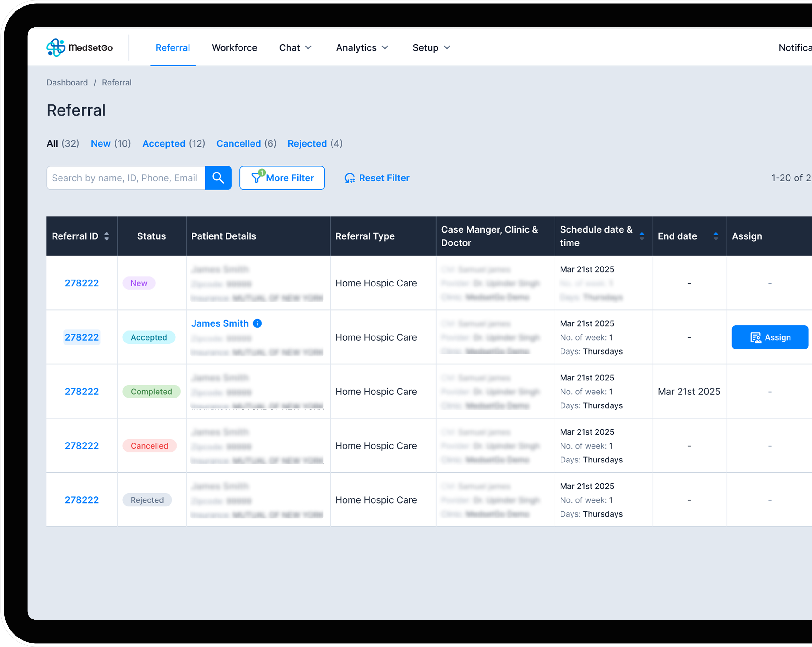
Task: Click the MedSetGo logo icon
Action: (56, 47)
